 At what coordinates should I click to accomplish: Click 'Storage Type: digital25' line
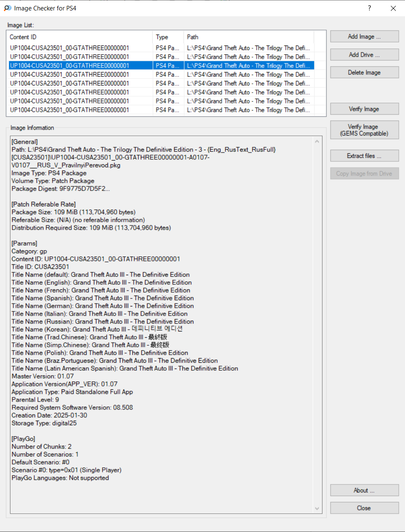44,423
